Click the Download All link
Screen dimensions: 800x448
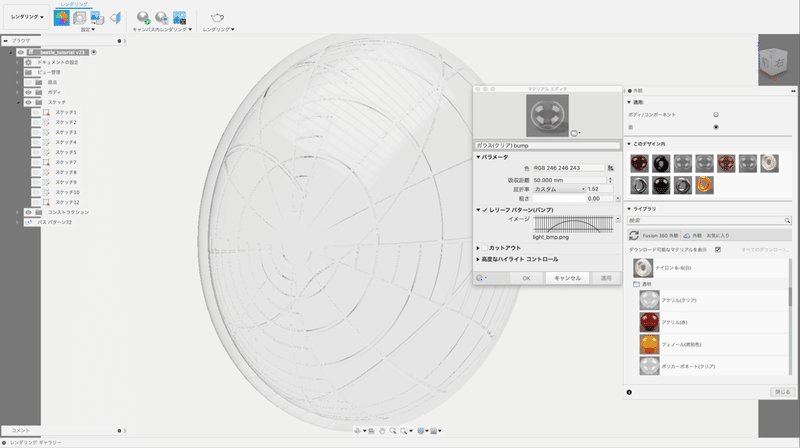pos(765,250)
